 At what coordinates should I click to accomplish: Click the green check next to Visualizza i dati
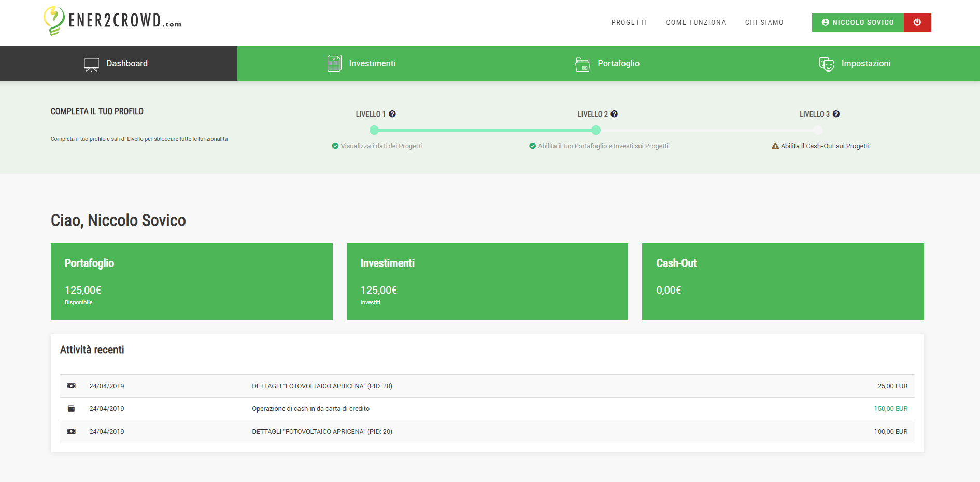click(x=335, y=146)
